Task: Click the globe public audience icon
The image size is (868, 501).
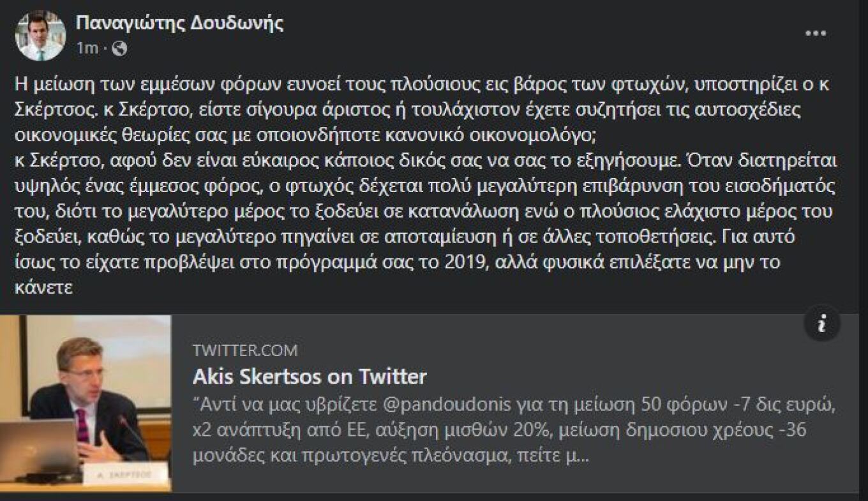Action: pyautogui.click(x=119, y=49)
